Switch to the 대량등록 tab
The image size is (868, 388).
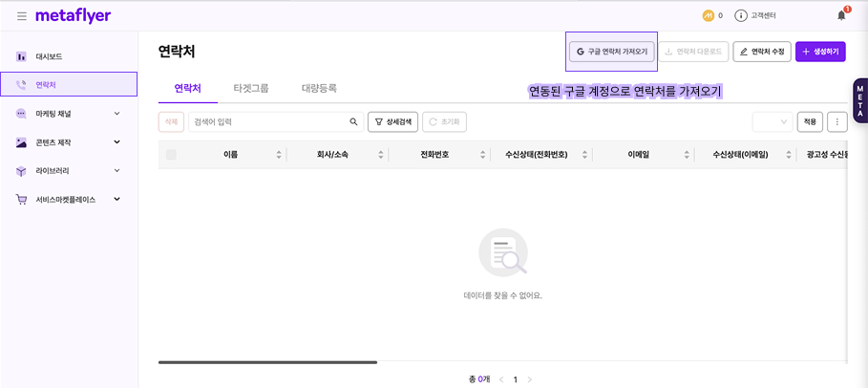click(319, 88)
